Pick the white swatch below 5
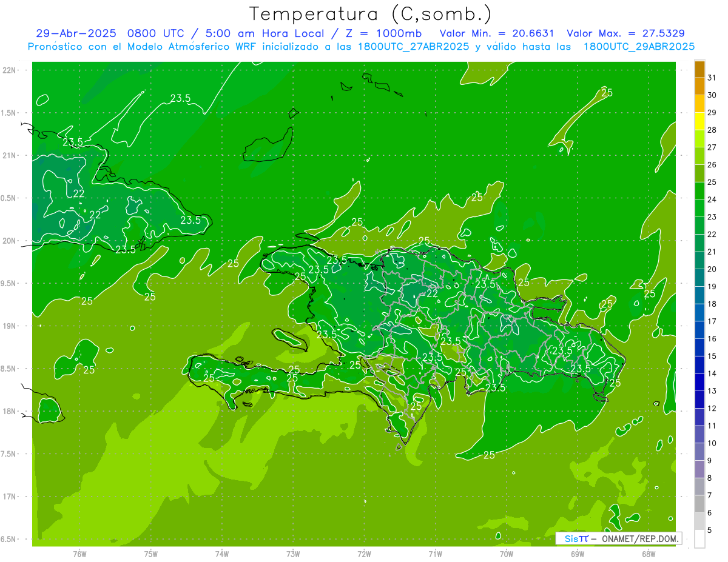Viewport: 728px width, 562px height. click(x=699, y=538)
